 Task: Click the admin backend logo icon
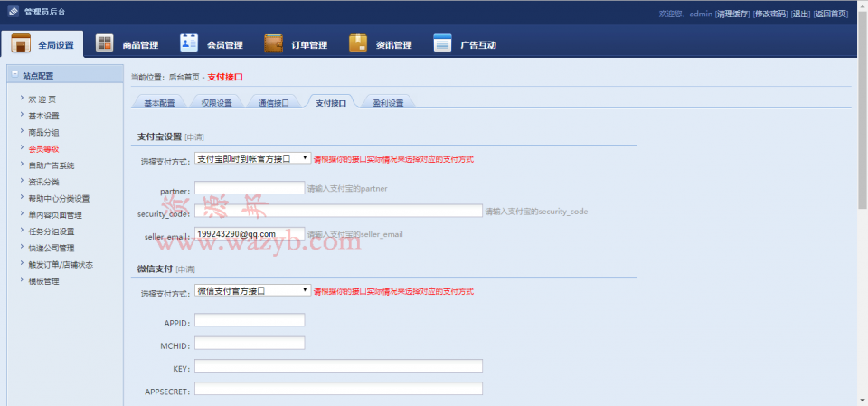13,12
